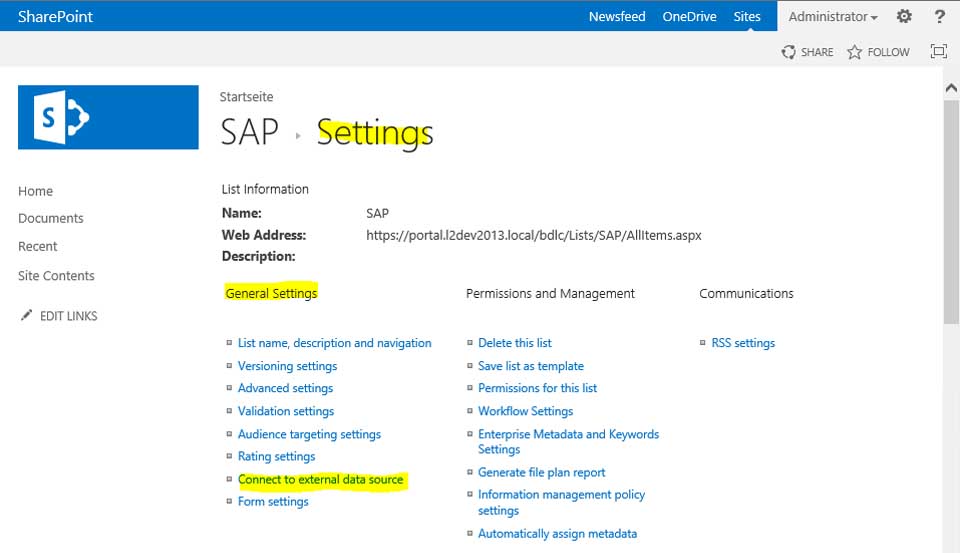This screenshot has width=960, height=553.
Task: Go to OneDrive in top bar
Action: coord(689,16)
